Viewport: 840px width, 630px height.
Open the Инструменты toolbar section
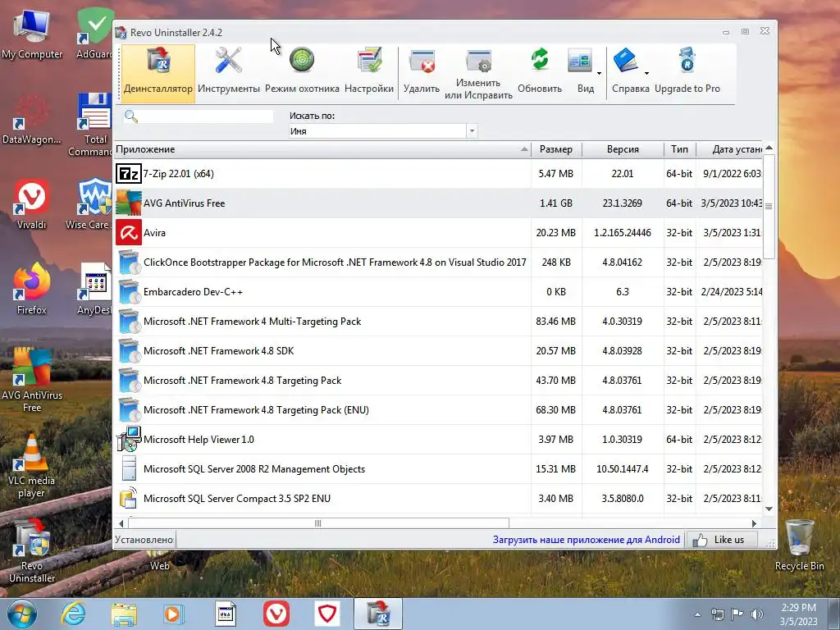pyautogui.click(x=229, y=72)
